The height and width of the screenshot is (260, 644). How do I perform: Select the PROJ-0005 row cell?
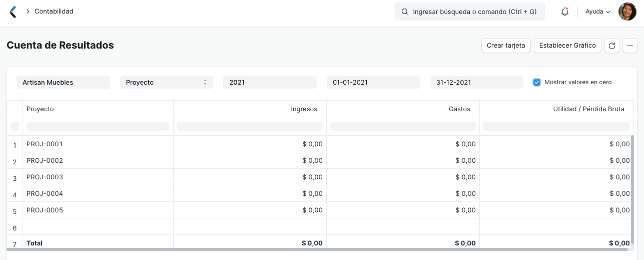click(x=98, y=210)
